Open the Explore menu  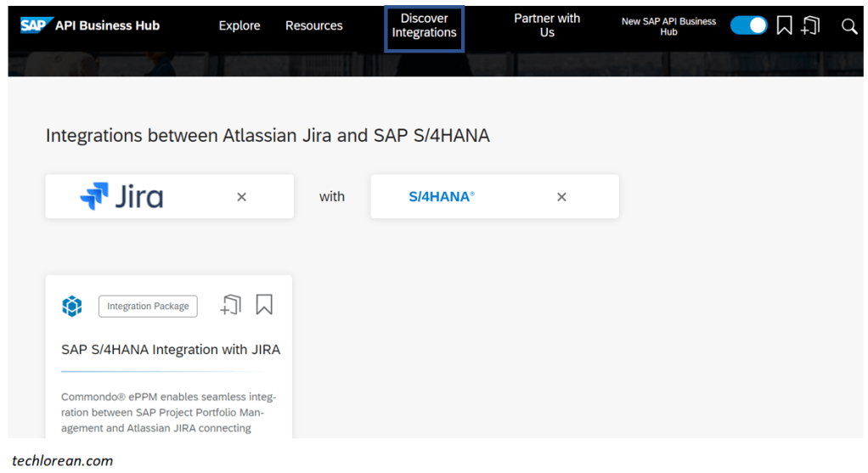coord(240,25)
